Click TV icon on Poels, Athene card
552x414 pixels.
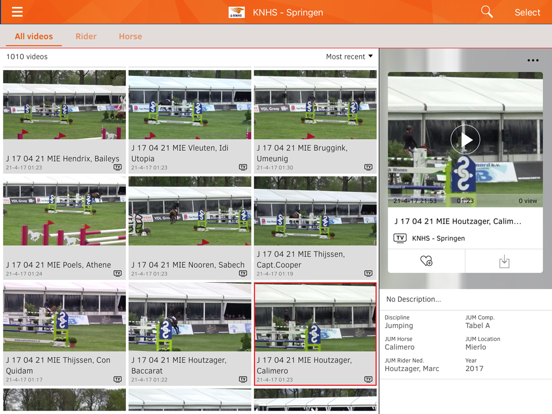click(x=118, y=274)
